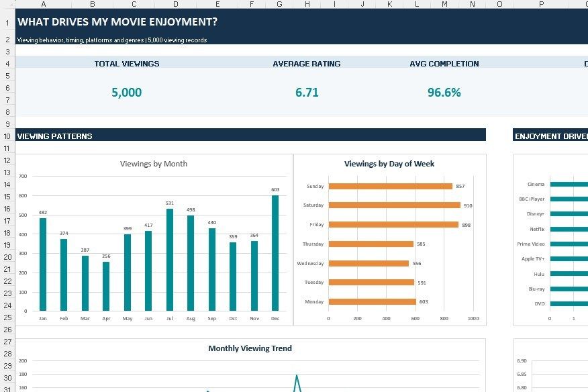Select row 10 header

pyautogui.click(x=7, y=136)
